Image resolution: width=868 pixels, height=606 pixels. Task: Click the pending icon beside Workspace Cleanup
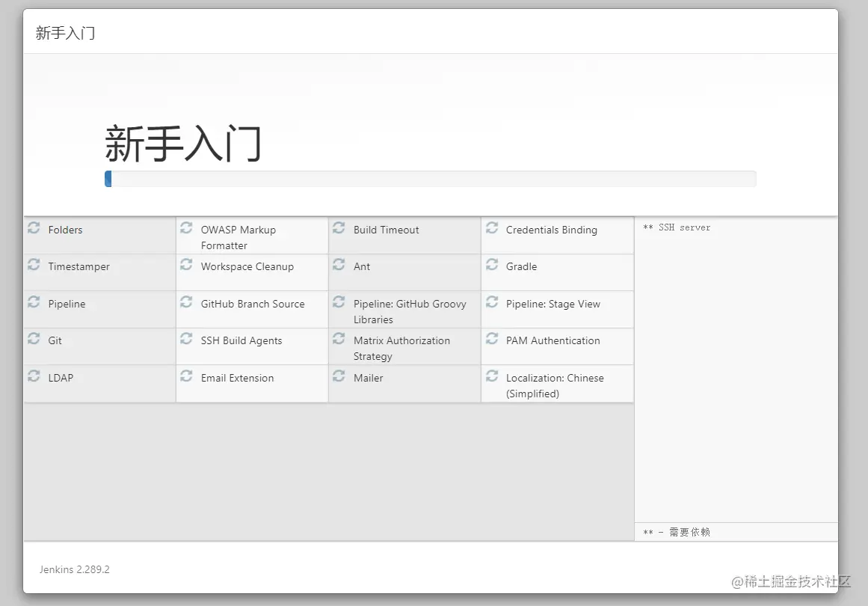click(x=187, y=264)
